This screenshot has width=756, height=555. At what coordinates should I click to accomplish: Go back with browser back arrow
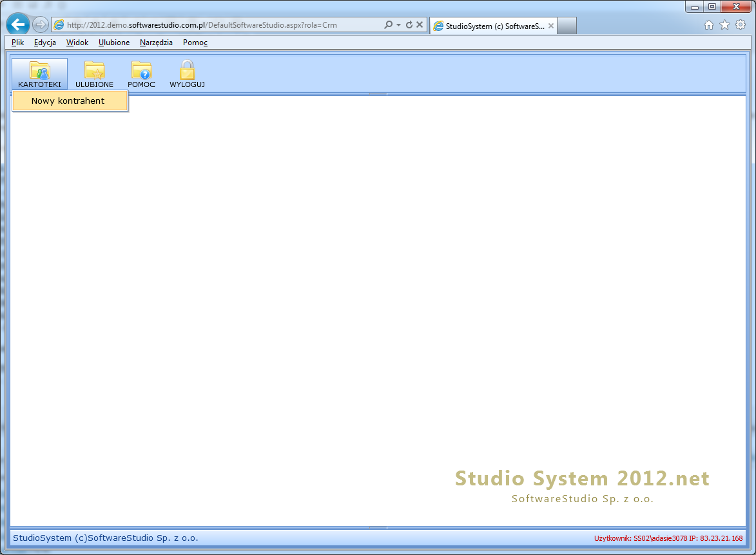coord(18,24)
